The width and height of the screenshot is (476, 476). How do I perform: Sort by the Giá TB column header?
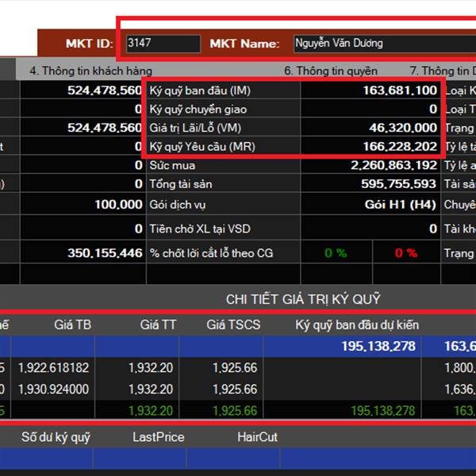pos(73,324)
